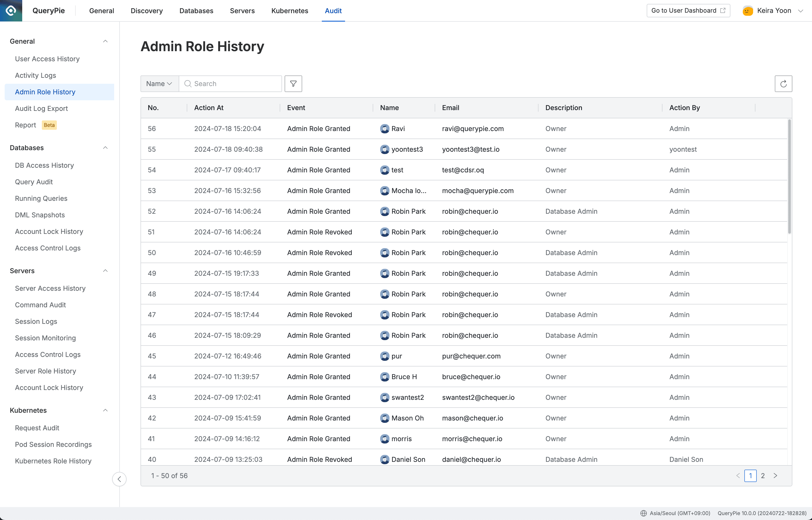Collapse the Servers sidebar section
Viewport: 812px width, 520px height.
[105, 271]
